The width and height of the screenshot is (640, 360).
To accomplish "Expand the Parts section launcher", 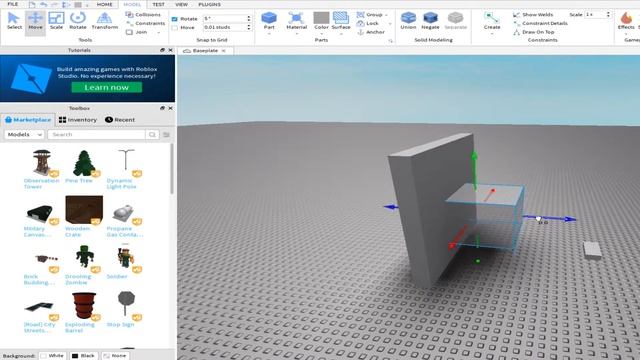I will point(390,40).
